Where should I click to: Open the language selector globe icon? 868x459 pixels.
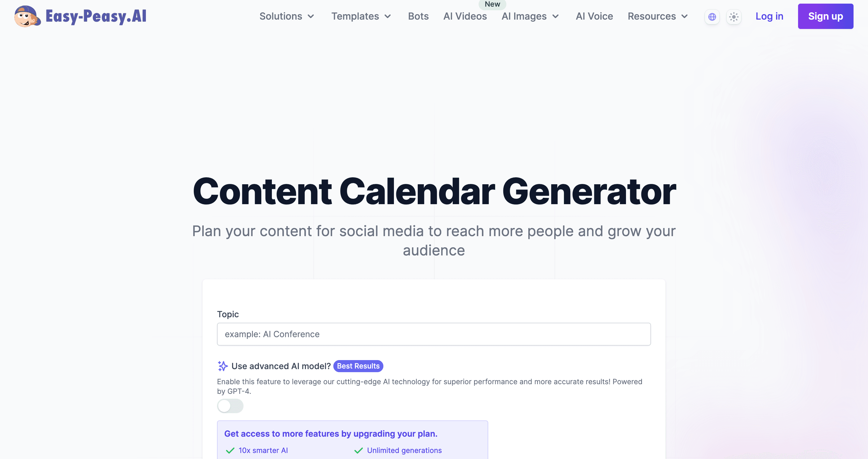pyautogui.click(x=712, y=16)
